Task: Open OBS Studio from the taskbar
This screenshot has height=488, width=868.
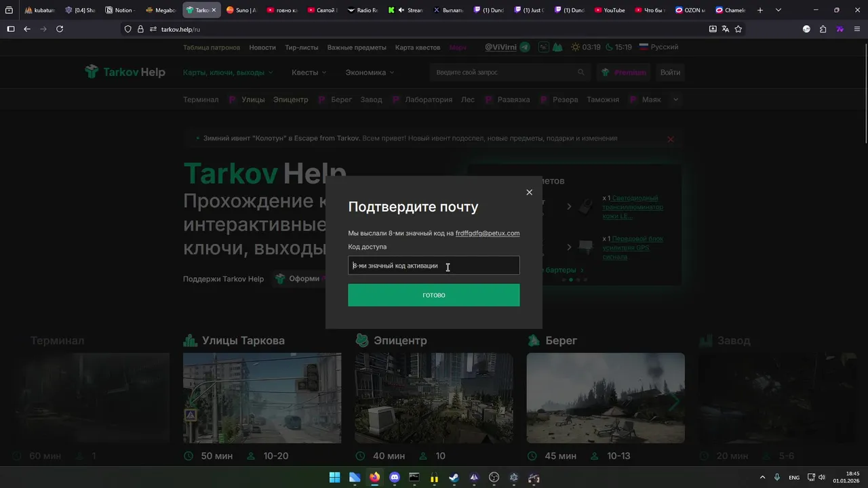Action: pos(494,478)
